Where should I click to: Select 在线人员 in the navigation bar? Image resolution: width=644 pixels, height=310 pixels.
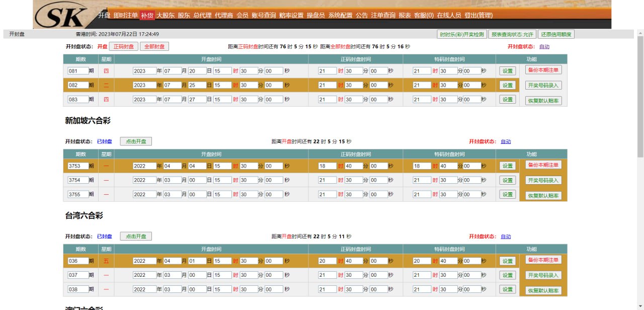pyautogui.click(x=449, y=16)
